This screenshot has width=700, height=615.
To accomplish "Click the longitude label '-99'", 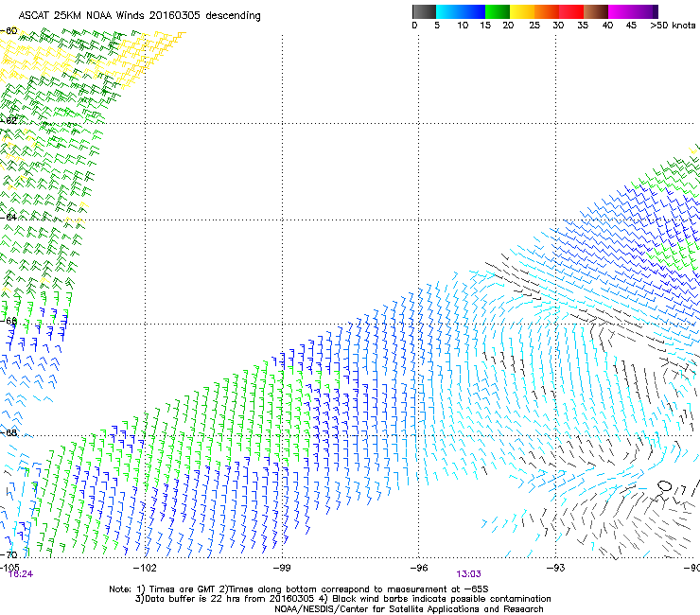I will 282,568.
